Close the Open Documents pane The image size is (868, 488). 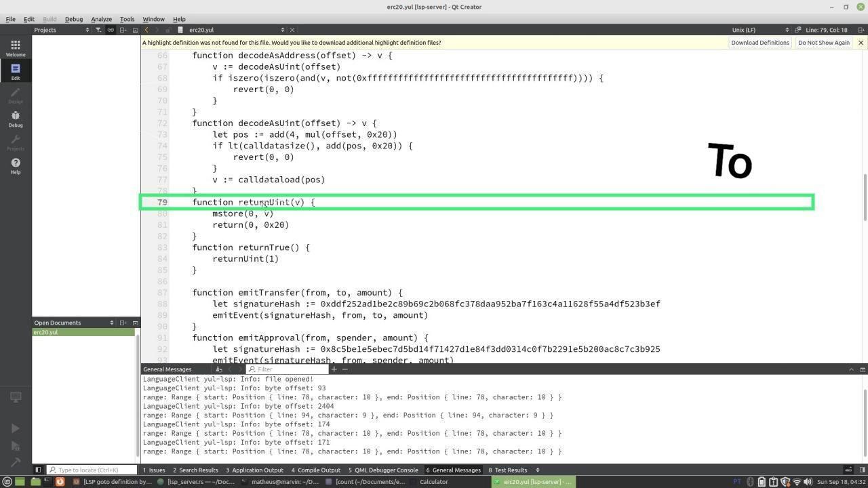135,323
